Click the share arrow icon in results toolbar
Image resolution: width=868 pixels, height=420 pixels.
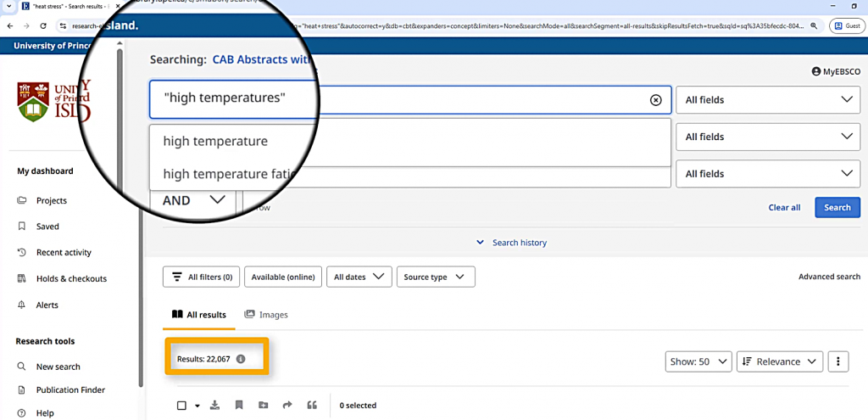coord(287,406)
